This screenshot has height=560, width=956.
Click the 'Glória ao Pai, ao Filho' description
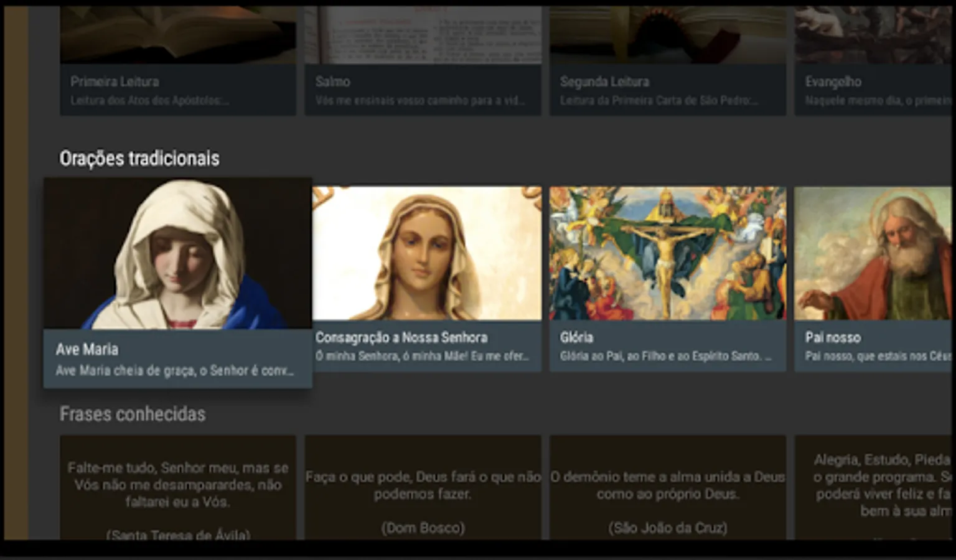[x=665, y=356]
